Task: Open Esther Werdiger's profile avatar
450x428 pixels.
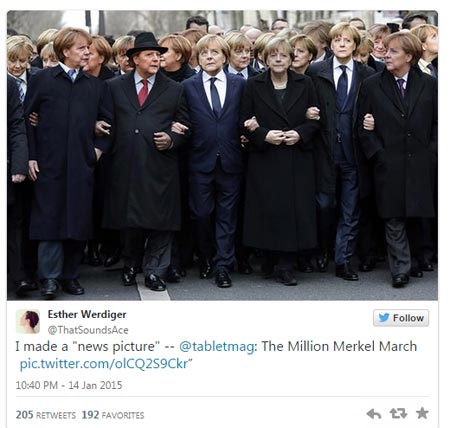Action: pyautogui.click(x=28, y=321)
